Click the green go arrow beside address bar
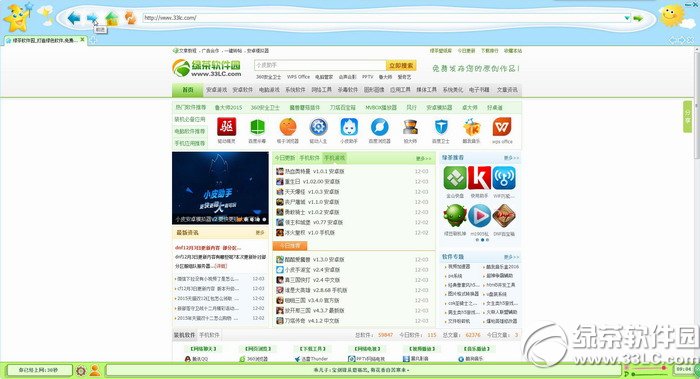Screen dimensions: 700x379 coord(638,18)
